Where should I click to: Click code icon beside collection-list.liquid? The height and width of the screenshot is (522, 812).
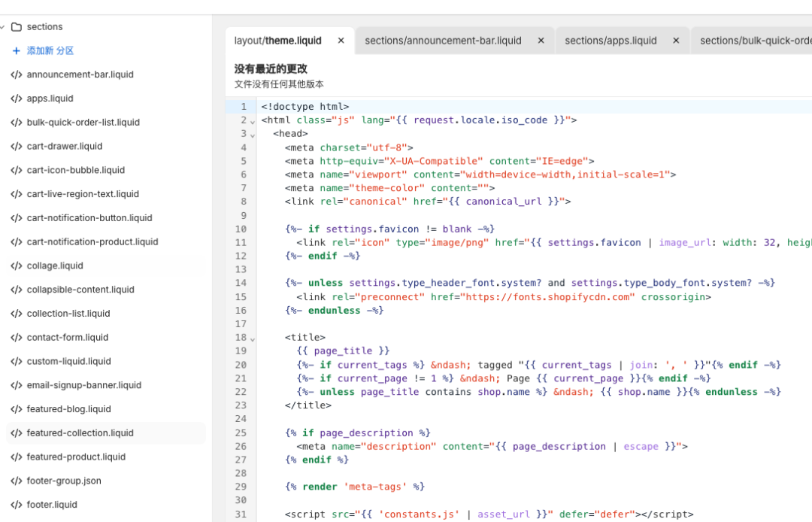click(x=17, y=314)
